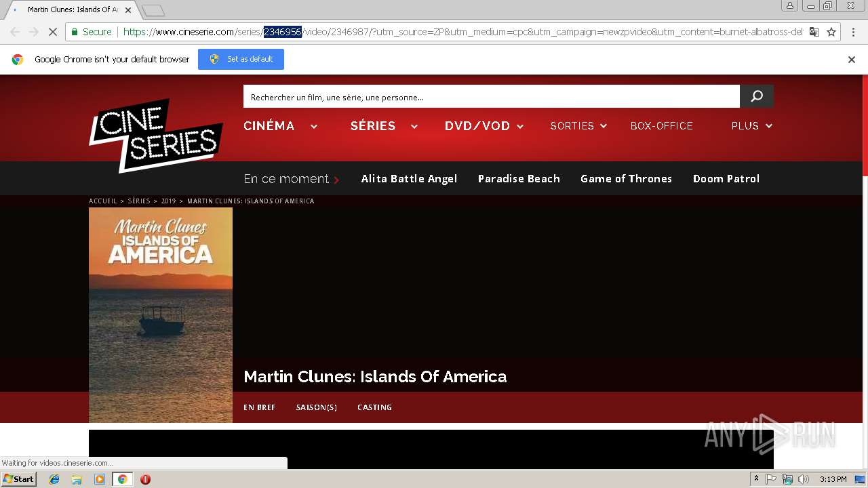The height and width of the screenshot is (488, 868).
Task: Open Internet Explorer from taskbar
Action: point(54,479)
